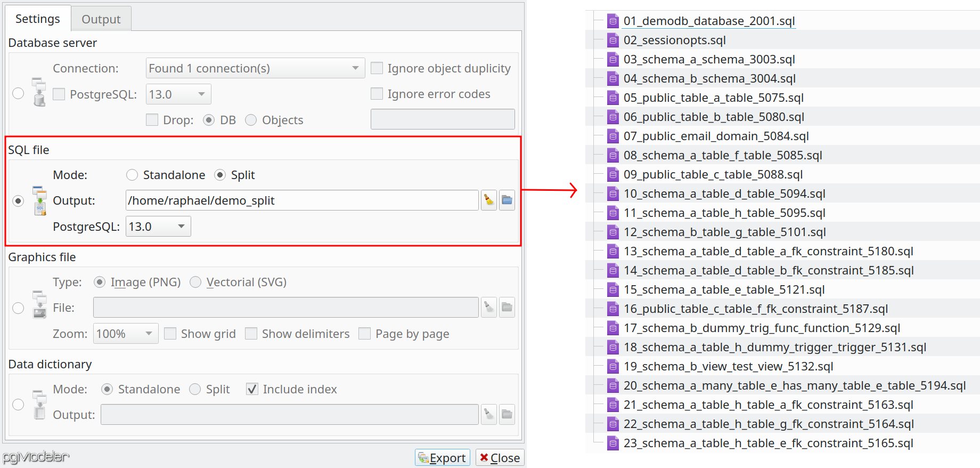Choose Image (PNG) graphics type

coord(100,282)
